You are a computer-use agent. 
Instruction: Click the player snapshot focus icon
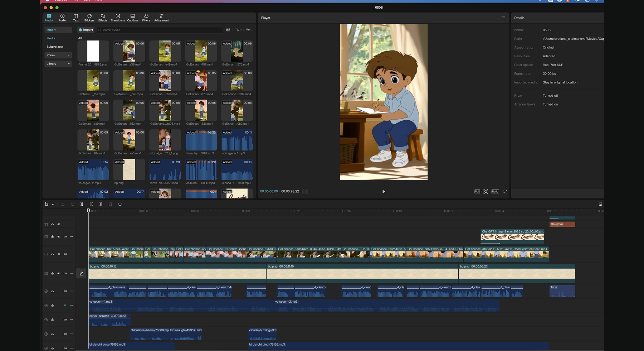[486, 192]
